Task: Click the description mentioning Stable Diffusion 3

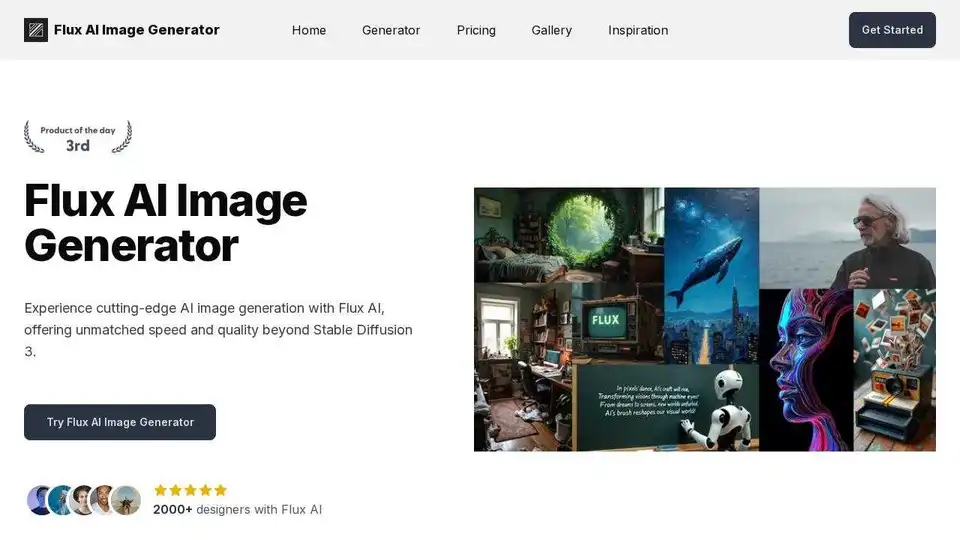Action: click(219, 329)
